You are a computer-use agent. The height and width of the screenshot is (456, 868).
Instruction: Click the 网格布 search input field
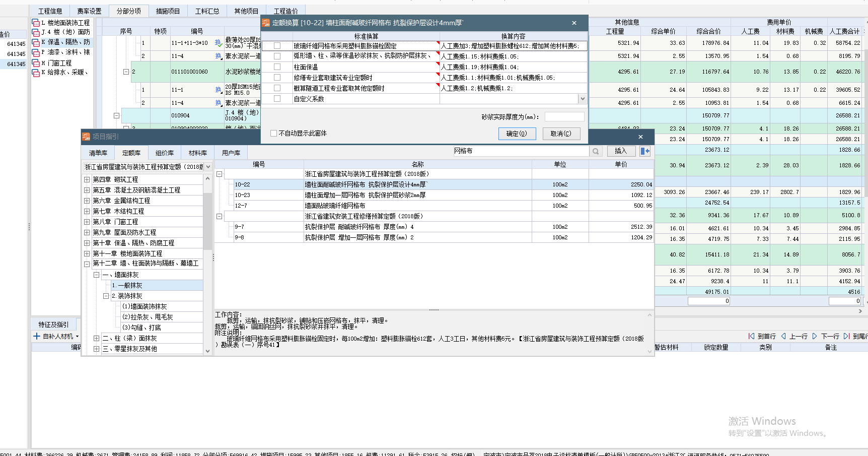click(x=521, y=151)
